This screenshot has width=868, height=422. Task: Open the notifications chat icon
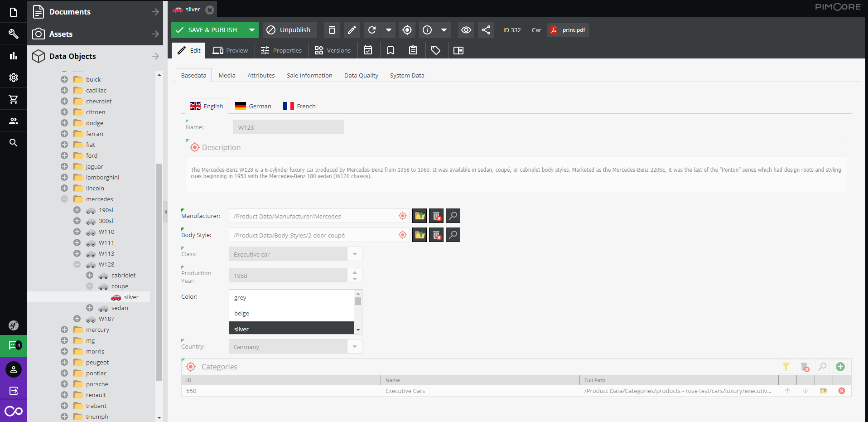[x=14, y=345]
